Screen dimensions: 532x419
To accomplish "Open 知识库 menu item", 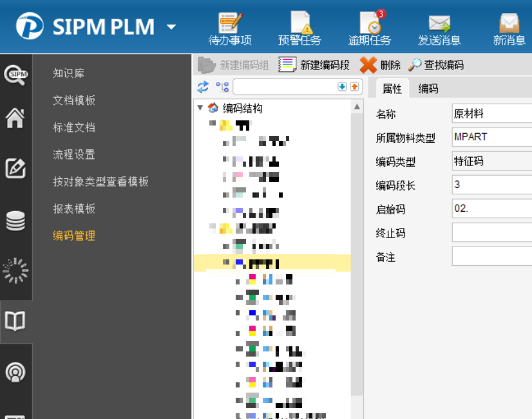I will click(68, 73).
